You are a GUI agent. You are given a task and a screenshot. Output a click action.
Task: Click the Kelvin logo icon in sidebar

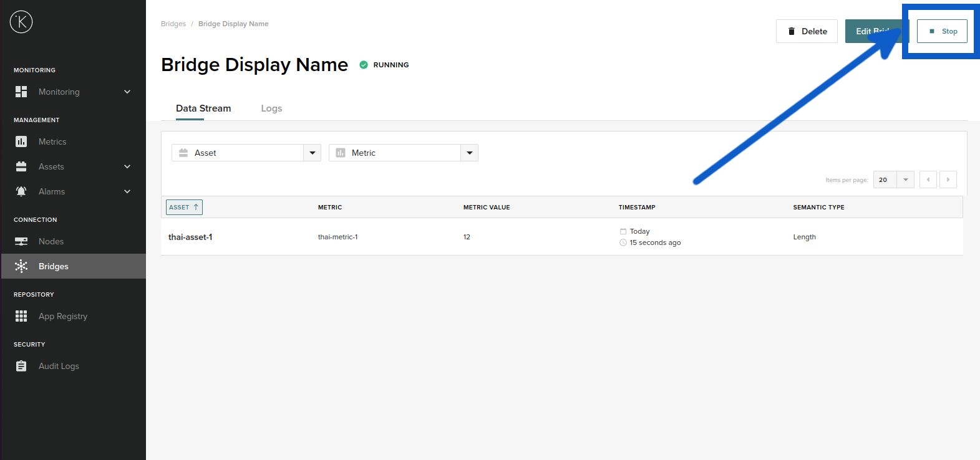21,22
